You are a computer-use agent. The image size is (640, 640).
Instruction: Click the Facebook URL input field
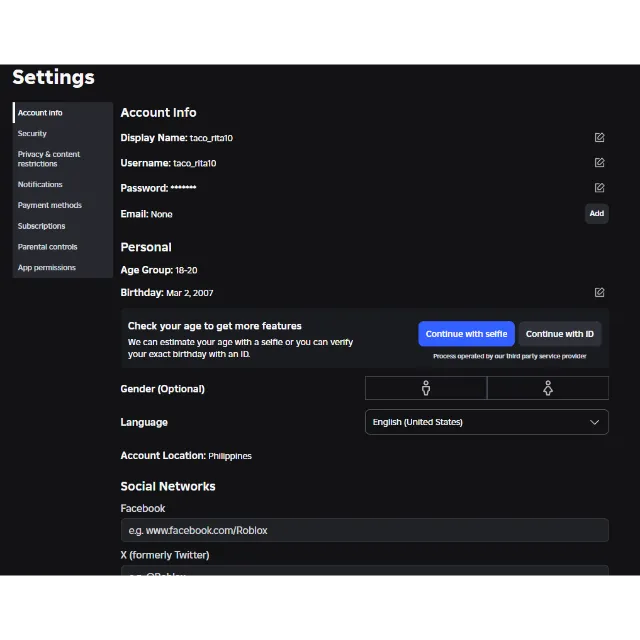tap(364, 530)
